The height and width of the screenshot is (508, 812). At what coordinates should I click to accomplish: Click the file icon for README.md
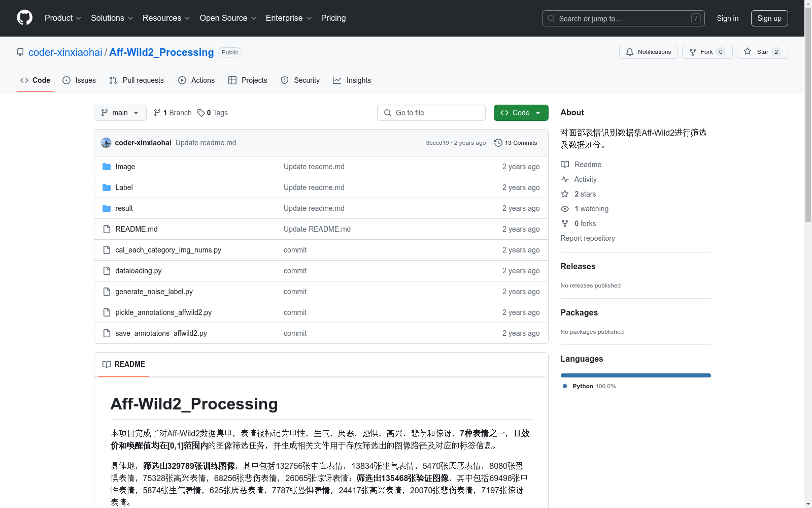(107, 229)
